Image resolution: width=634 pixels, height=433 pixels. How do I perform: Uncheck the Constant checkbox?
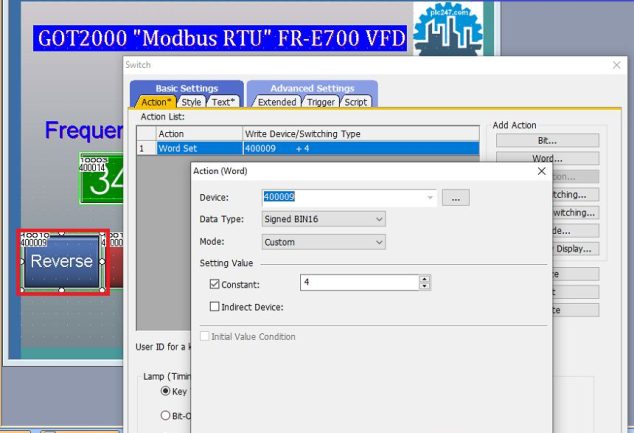214,284
